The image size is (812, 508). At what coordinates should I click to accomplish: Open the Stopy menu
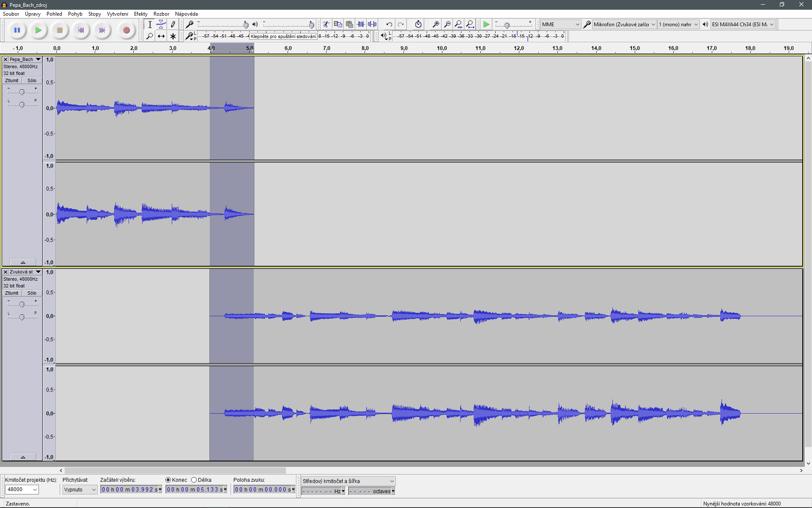click(x=94, y=14)
